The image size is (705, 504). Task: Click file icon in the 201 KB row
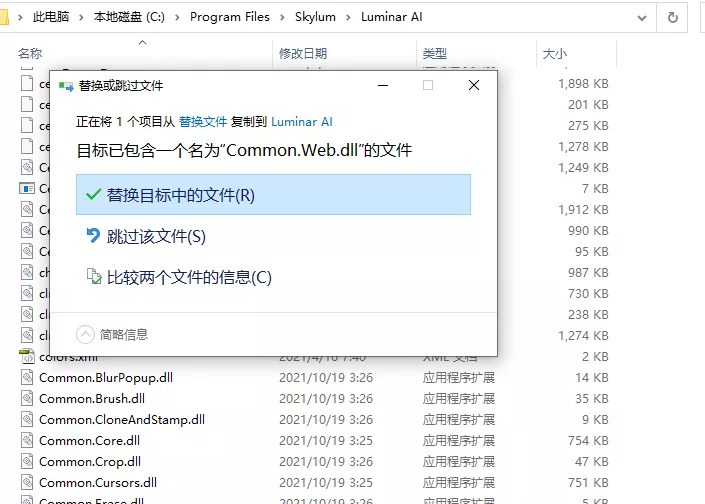tap(27, 104)
